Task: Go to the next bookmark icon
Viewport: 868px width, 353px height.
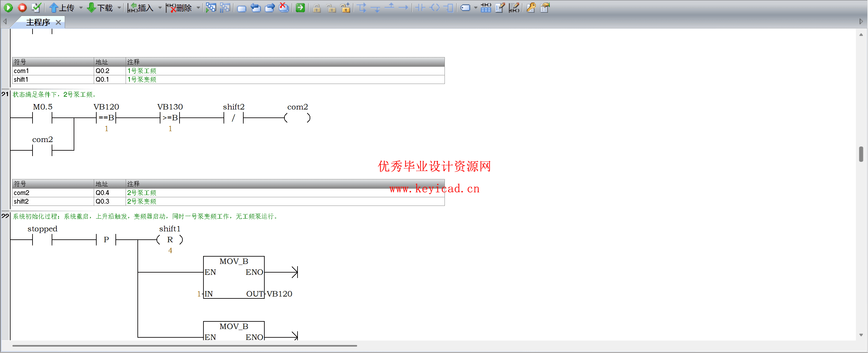Action: pyautogui.click(x=270, y=7)
